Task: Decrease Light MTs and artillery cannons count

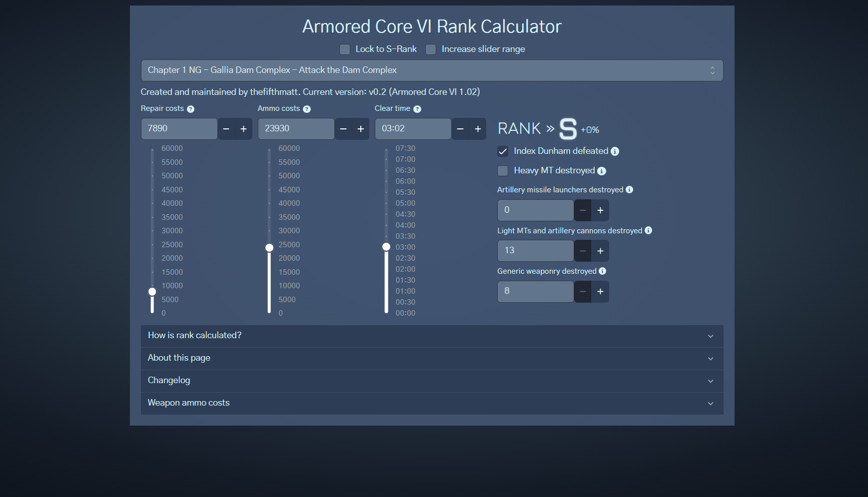Action: pos(583,251)
